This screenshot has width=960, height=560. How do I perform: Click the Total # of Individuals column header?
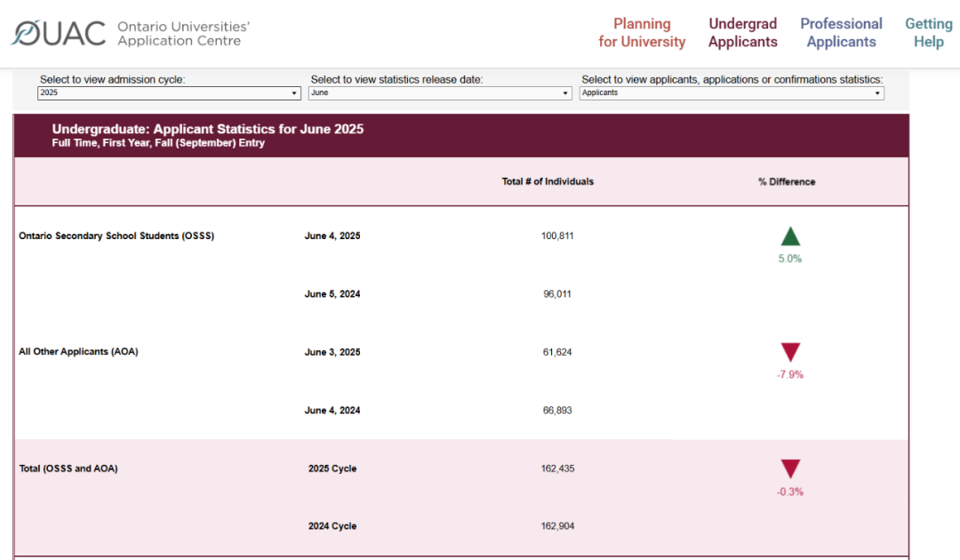[548, 181]
